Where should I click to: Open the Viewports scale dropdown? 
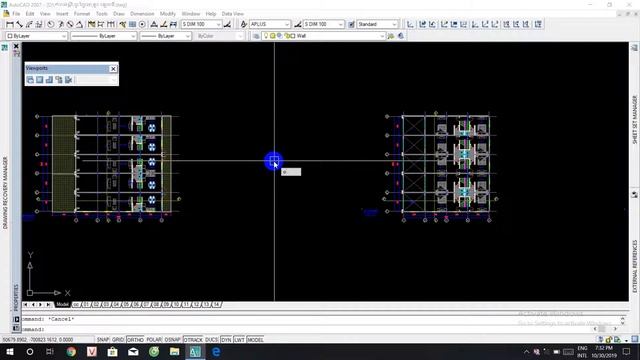(x=96, y=80)
